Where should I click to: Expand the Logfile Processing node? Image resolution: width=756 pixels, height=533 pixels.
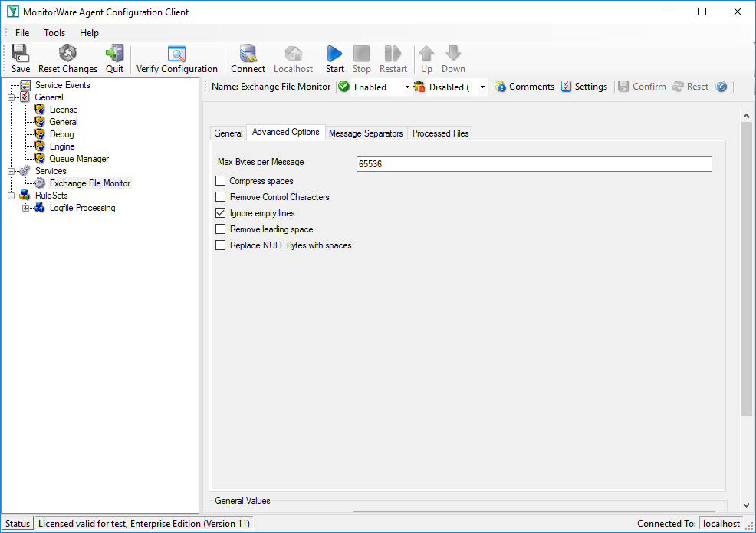(x=25, y=208)
